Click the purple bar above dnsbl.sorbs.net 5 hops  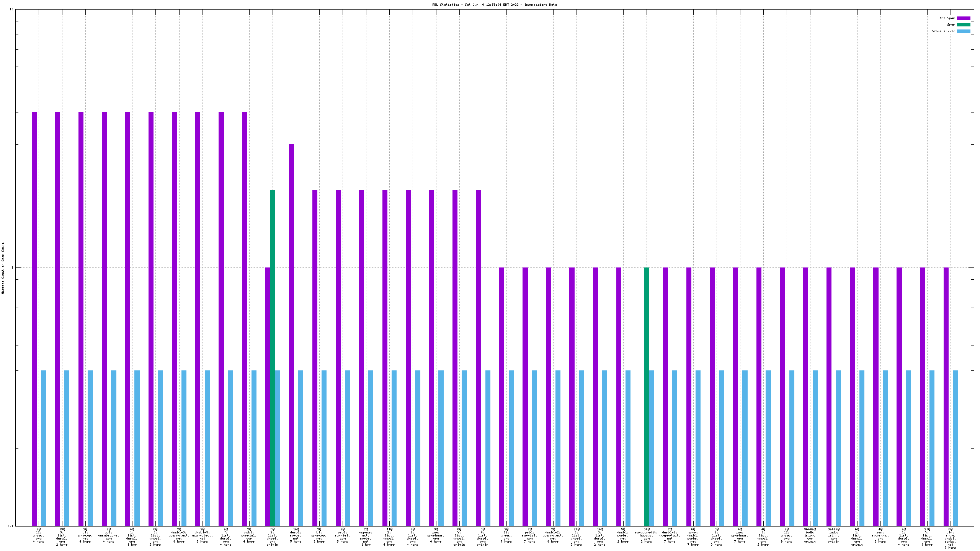tap(291, 306)
